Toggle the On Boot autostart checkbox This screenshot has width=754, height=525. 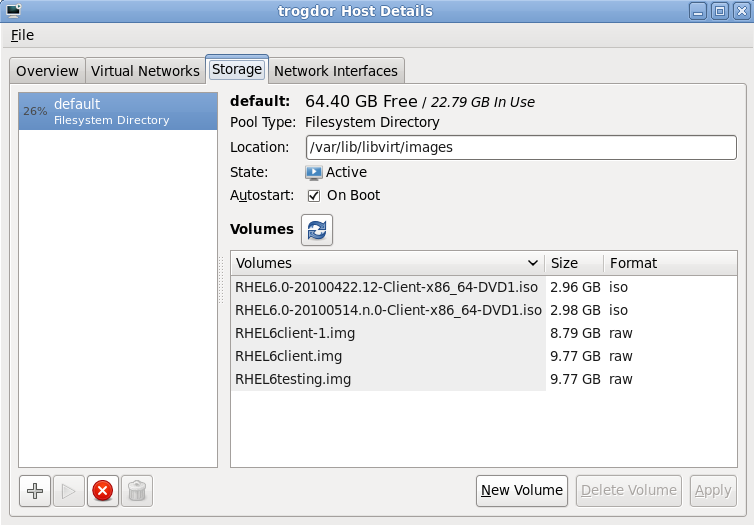pyautogui.click(x=313, y=195)
